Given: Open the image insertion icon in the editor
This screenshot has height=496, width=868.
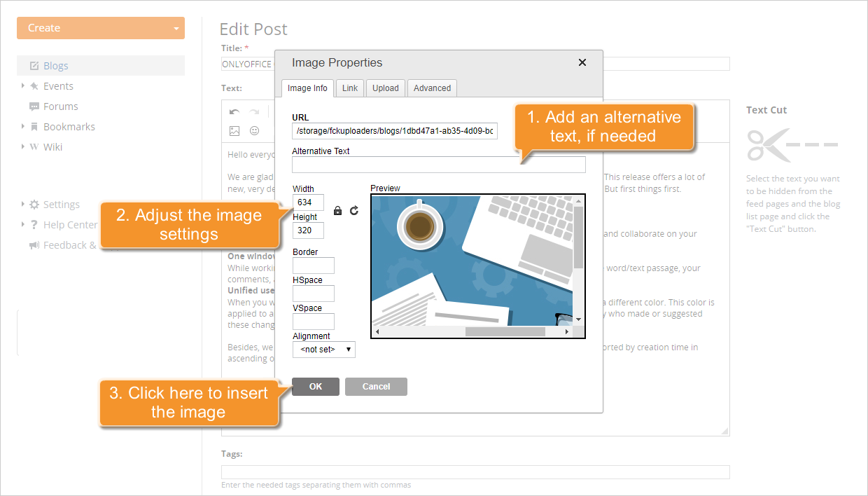Looking at the screenshot, I should pyautogui.click(x=234, y=130).
